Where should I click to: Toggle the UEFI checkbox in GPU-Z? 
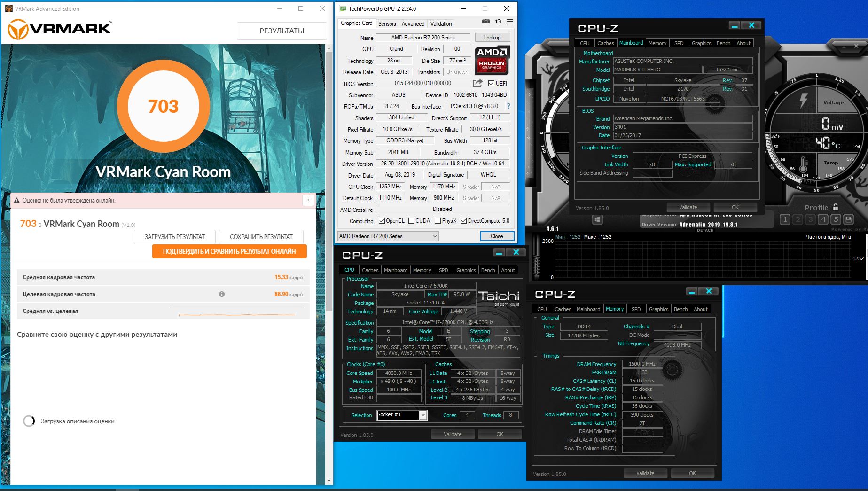click(x=491, y=84)
